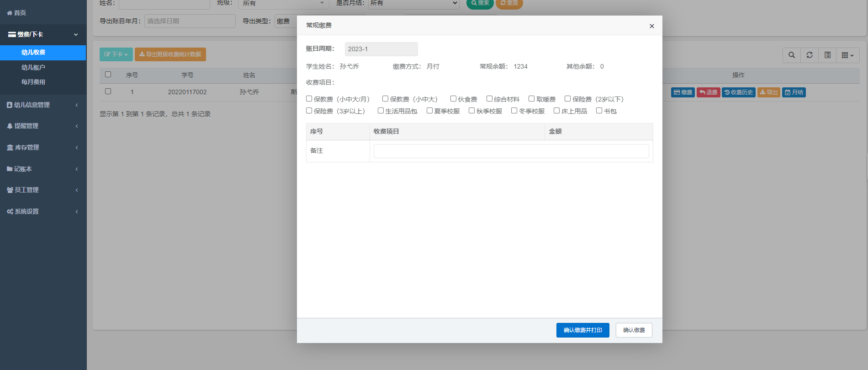Click the 账目周期 2023-1 field
Screen dimensions: 868x370
click(381, 49)
